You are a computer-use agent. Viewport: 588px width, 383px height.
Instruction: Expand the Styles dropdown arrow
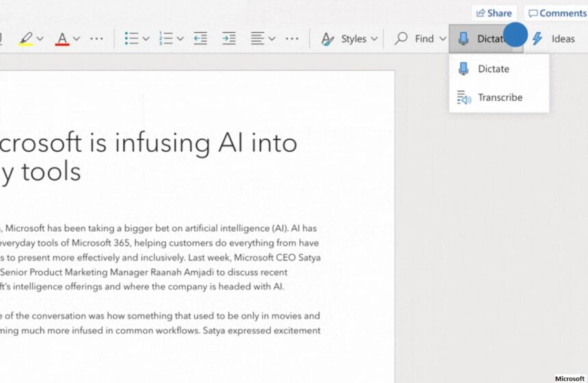coord(374,38)
